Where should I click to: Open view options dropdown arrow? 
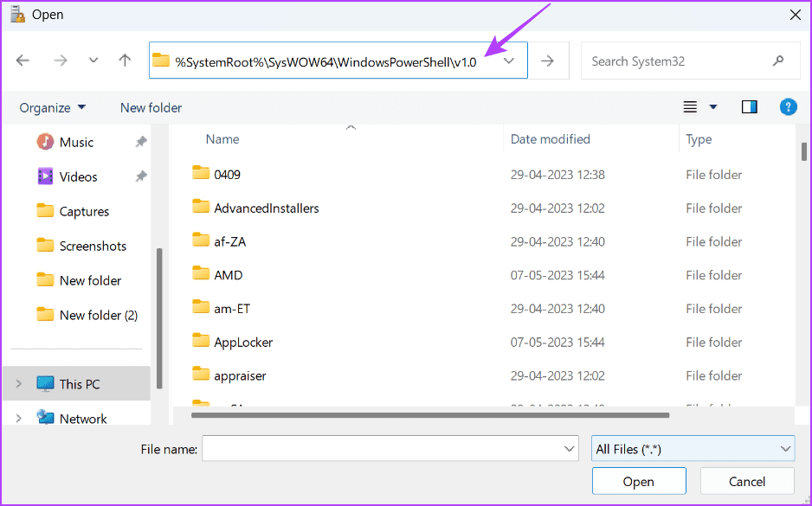tap(713, 107)
